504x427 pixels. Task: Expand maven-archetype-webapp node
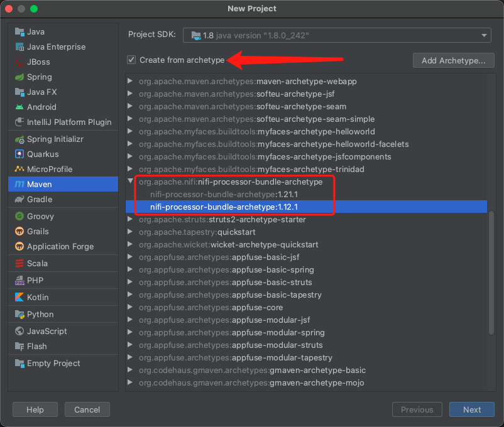tap(130, 81)
